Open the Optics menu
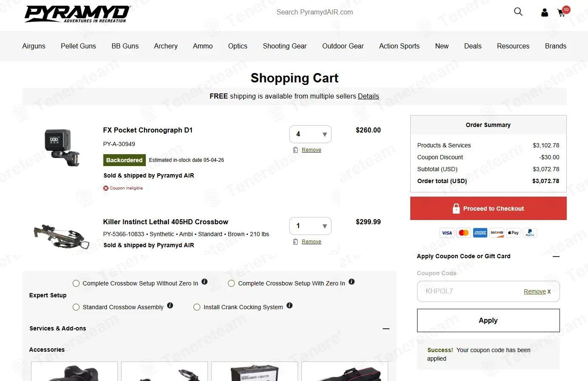 (x=238, y=46)
